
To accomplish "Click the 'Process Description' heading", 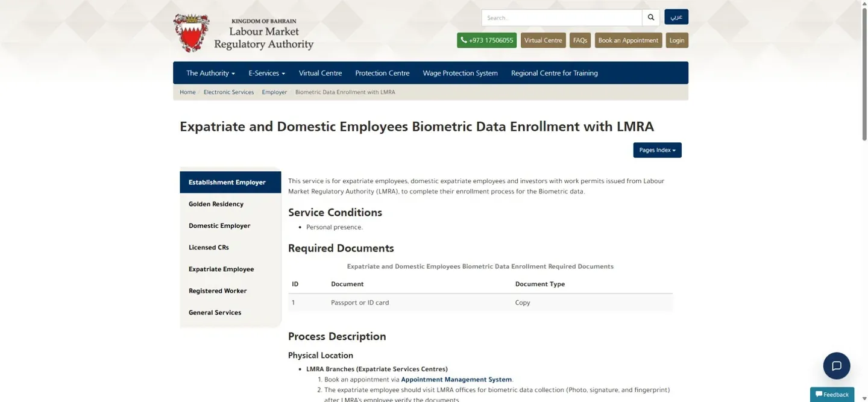I will coord(337,336).
